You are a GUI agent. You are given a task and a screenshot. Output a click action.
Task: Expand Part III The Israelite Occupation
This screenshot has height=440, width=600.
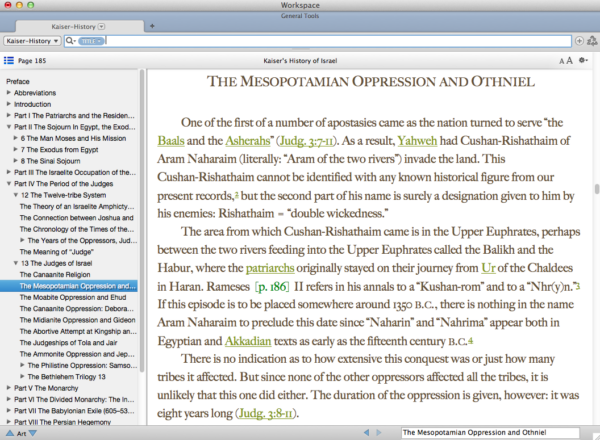click(8, 172)
